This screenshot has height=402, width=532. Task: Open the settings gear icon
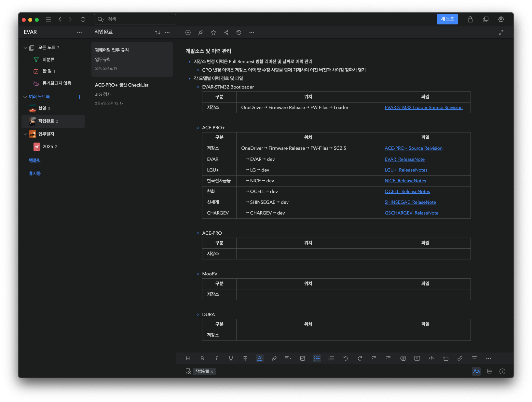pos(501,20)
